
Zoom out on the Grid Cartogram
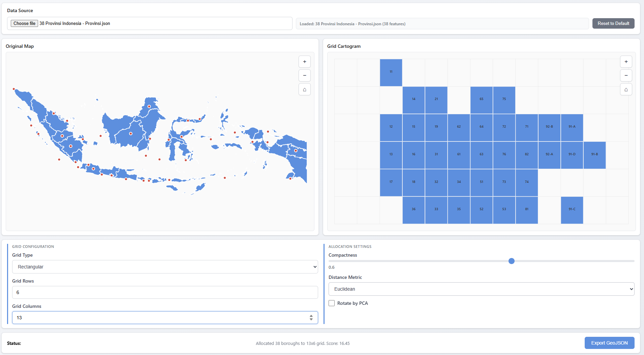click(626, 75)
